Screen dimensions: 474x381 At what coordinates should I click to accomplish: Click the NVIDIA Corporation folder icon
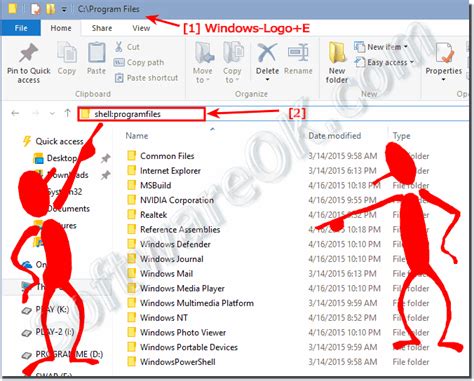[132, 200]
